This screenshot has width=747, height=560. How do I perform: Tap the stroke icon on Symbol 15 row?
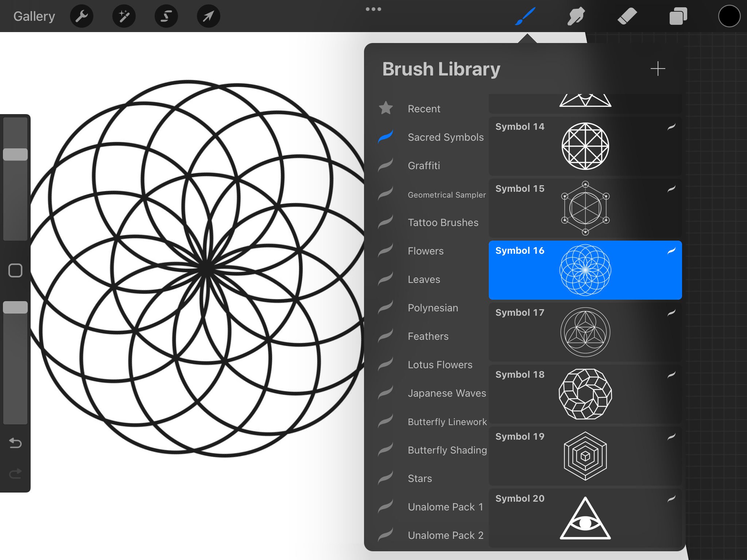(x=671, y=188)
